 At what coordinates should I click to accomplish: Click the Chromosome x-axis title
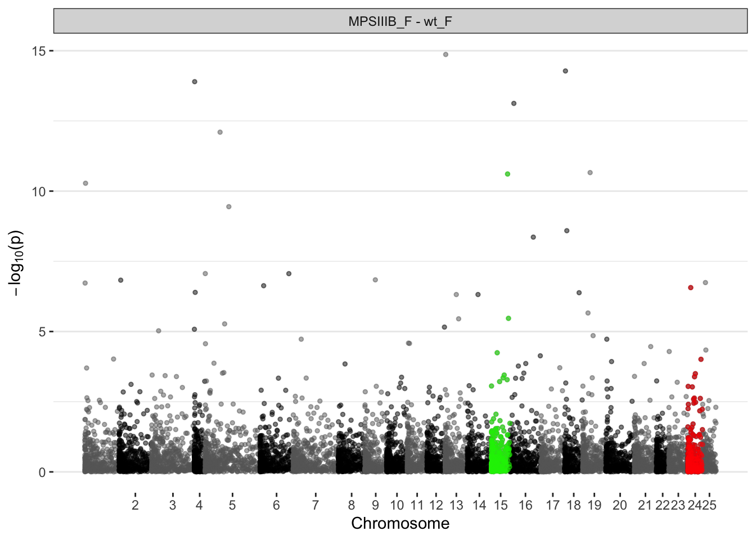400,523
